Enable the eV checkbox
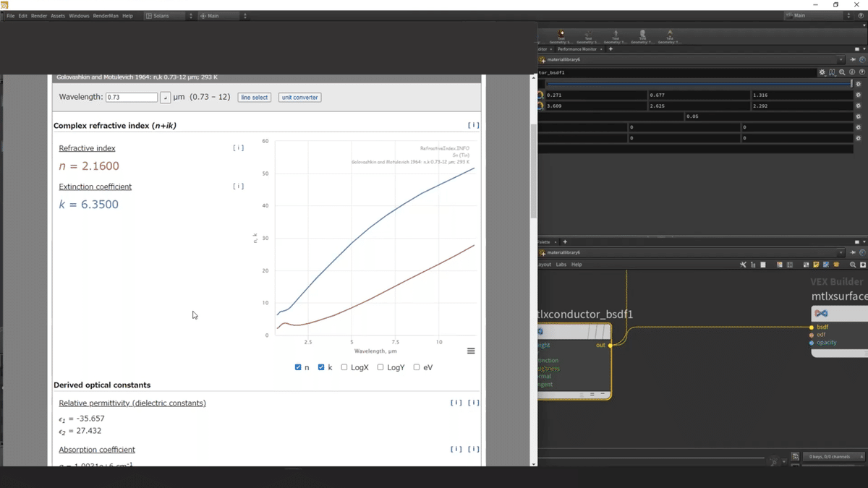This screenshot has height=488, width=868. 417,367
